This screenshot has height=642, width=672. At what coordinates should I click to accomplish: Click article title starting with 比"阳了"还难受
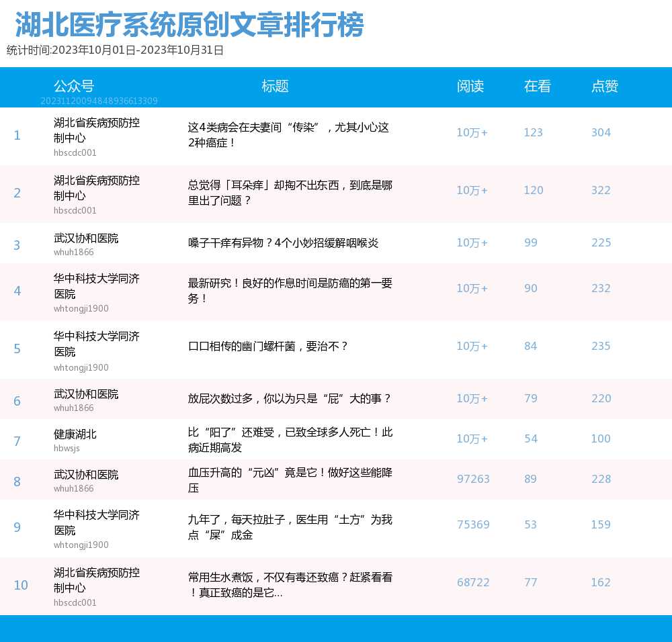290,440
